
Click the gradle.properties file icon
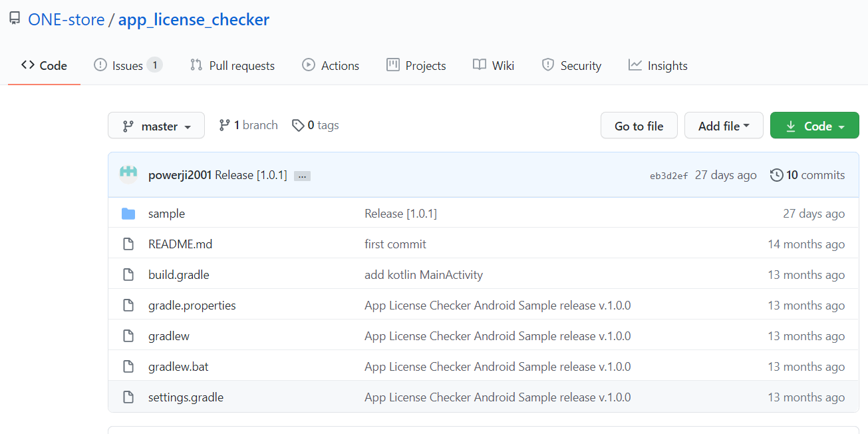(x=128, y=306)
